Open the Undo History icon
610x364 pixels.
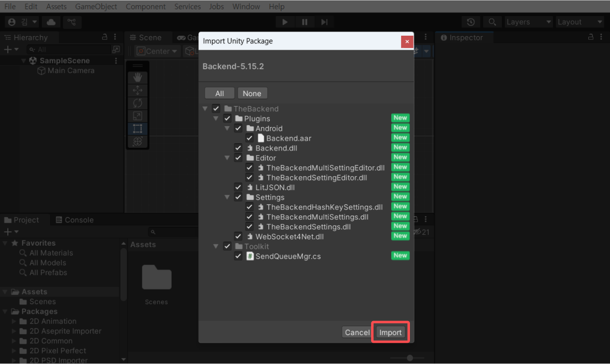pyautogui.click(x=471, y=22)
